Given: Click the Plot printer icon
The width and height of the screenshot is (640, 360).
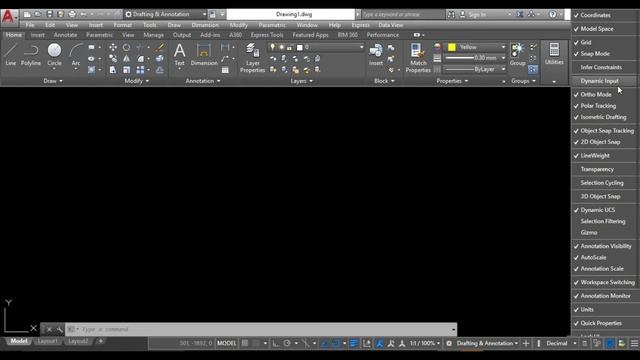Looking at the screenshot, I should [x=72, y=14].
